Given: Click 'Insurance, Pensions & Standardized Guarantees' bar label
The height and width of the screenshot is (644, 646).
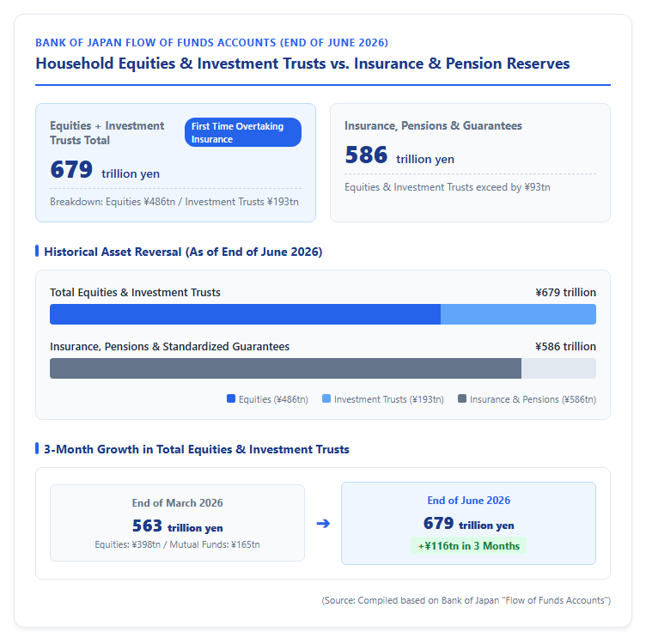Looking at the screenshot, I should click(170, 347).
